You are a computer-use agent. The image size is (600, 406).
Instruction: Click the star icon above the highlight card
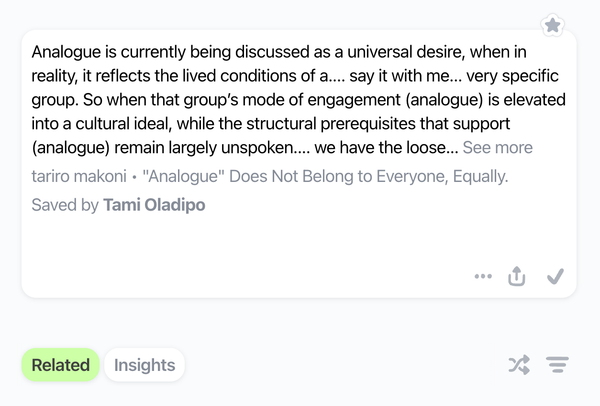tap(552, 25)
